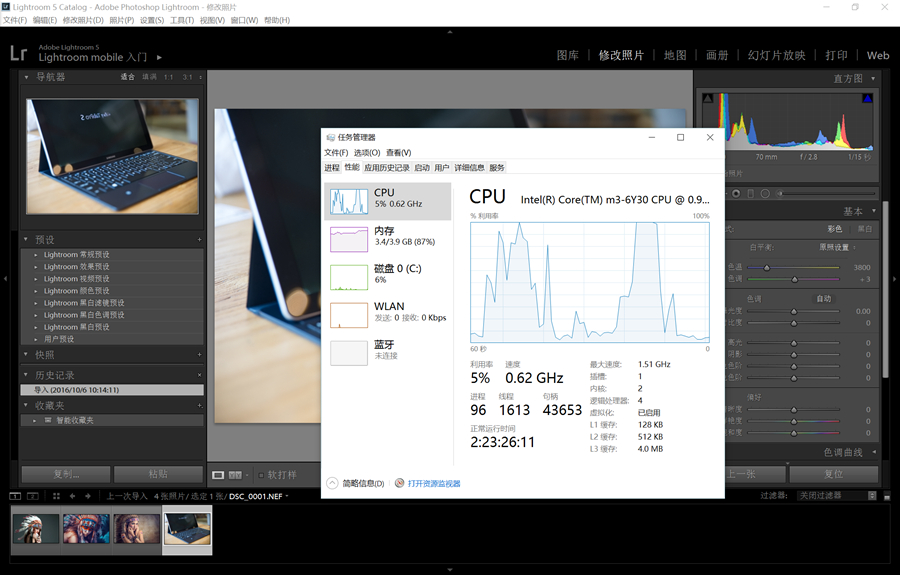900x575 pixels.
Task: Click the 复制... copy settings button
Action: (x=66, y=474)
